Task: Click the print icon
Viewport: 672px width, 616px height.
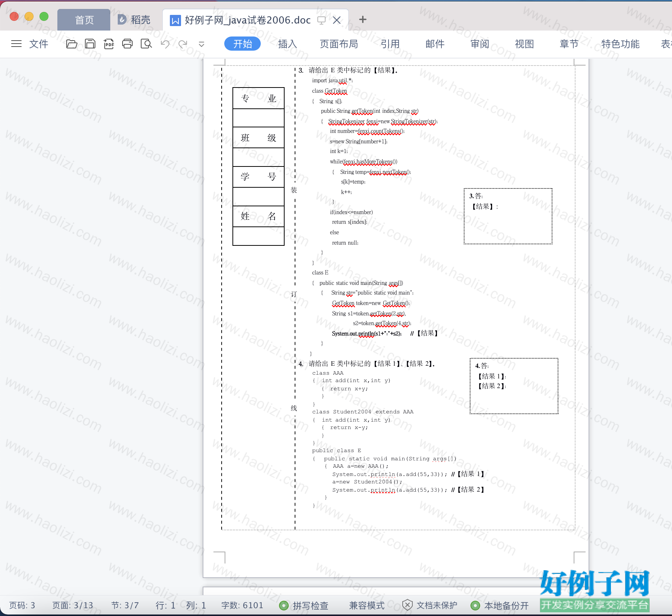Action: [127, 44]
